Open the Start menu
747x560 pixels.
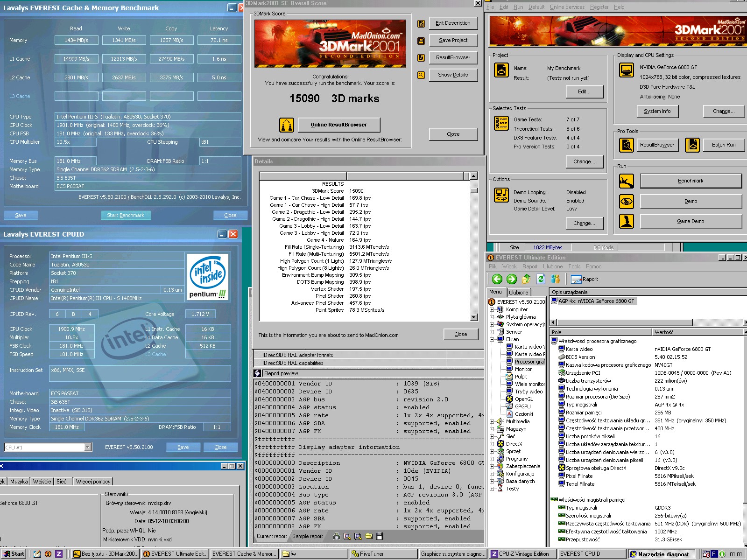click(x=14, y=554)
